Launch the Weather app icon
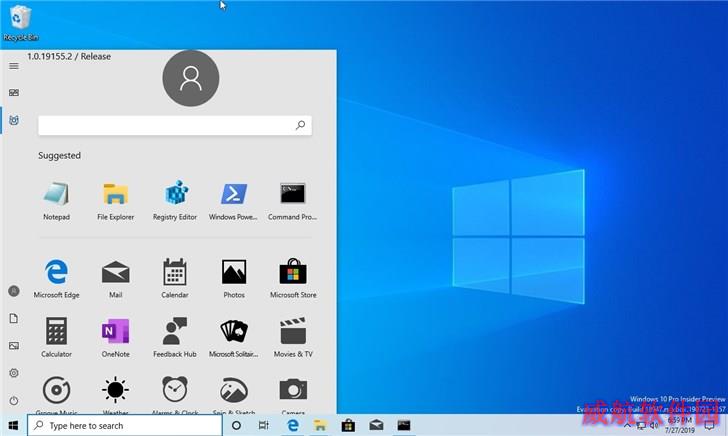The image size is (728, 436). pos(116,390)
